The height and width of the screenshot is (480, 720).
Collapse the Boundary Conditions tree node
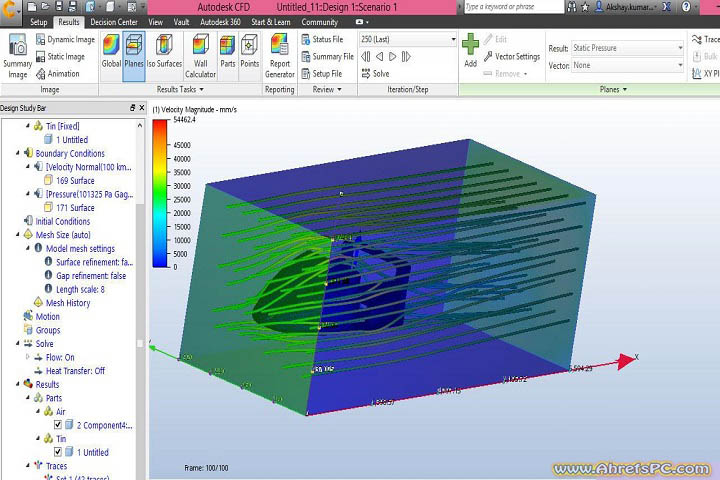[18, 153]
